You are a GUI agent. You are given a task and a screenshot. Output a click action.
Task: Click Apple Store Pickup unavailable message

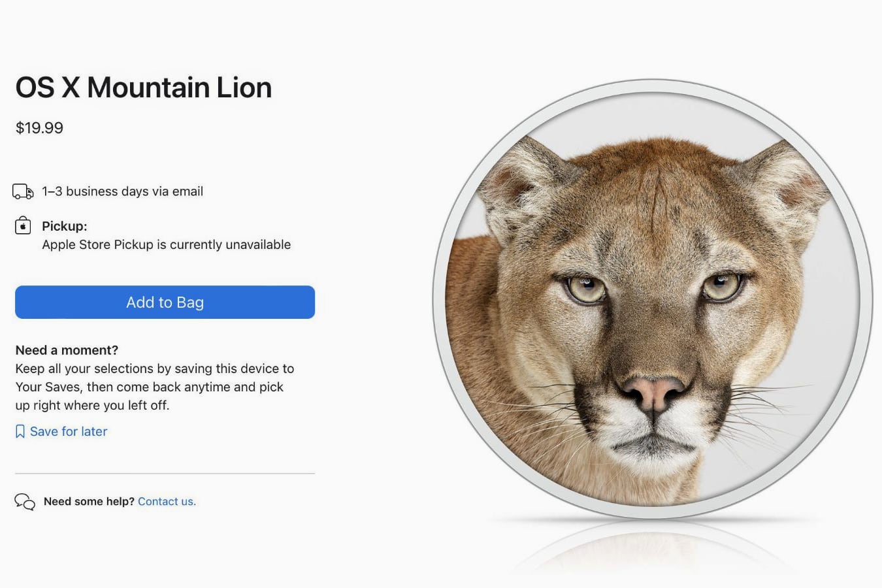click(x=167, y=244)
